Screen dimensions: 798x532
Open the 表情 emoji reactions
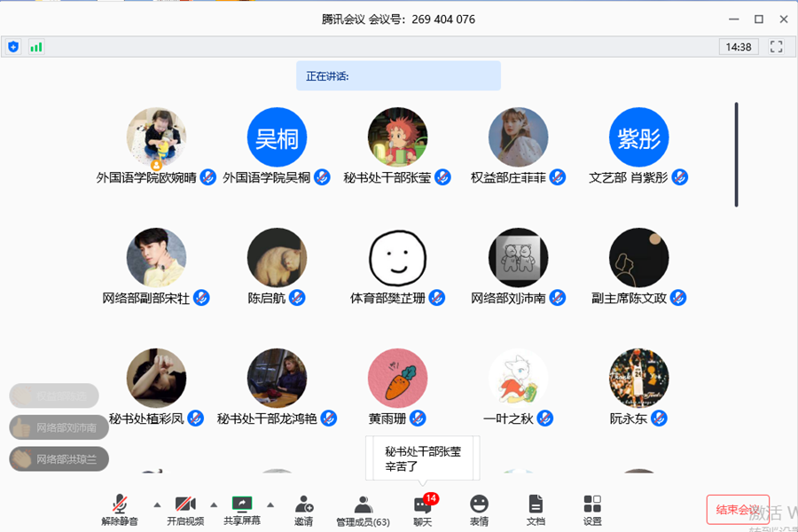pyautogui.click(x=479, y=510)
